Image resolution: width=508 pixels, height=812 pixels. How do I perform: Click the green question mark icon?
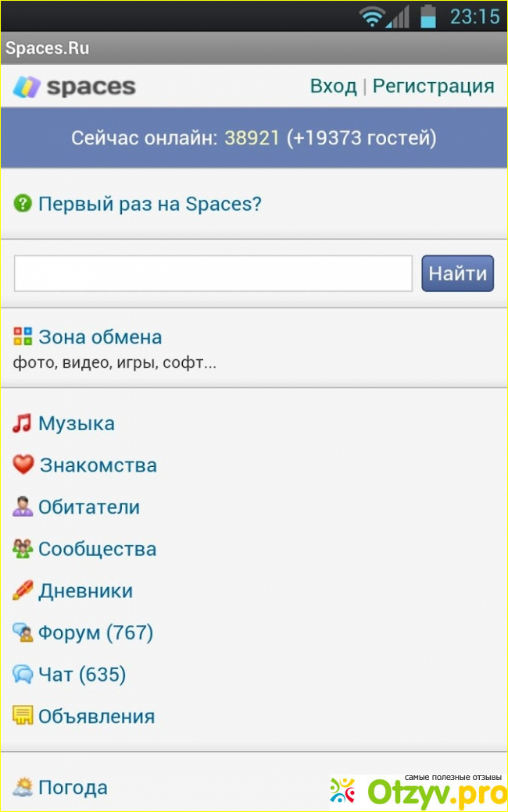click(x=22, y=204)
